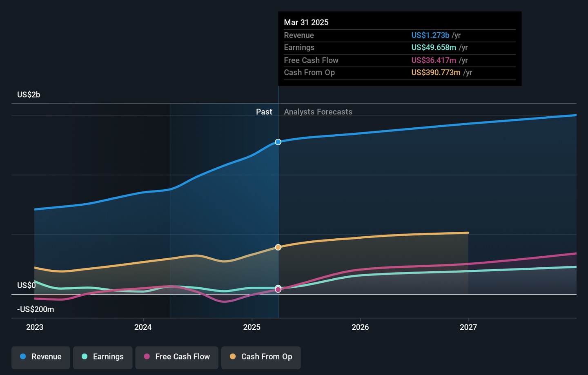Select the Cash From Op marker on orange line
This screenshot has width=588, height=375.
tap(278, 247)
